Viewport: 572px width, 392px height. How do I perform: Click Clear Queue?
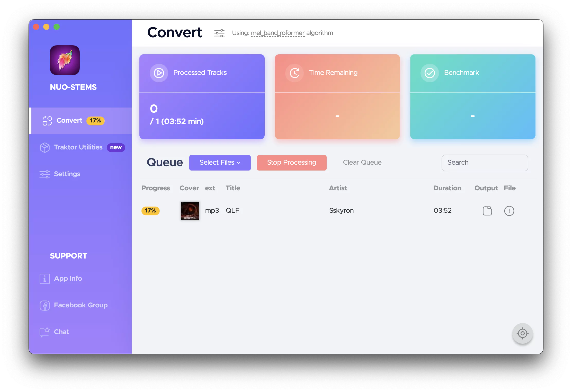pos(362,163)
